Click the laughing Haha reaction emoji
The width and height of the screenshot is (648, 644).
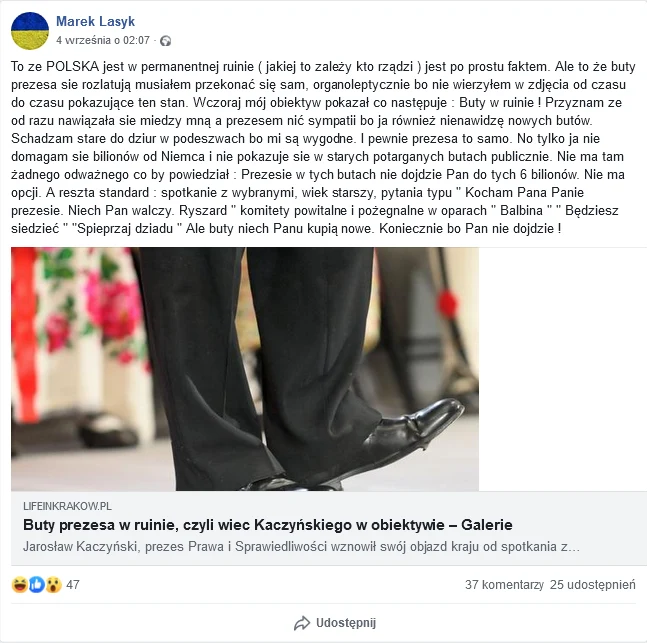pyautogui.click(x=19, y=584)
